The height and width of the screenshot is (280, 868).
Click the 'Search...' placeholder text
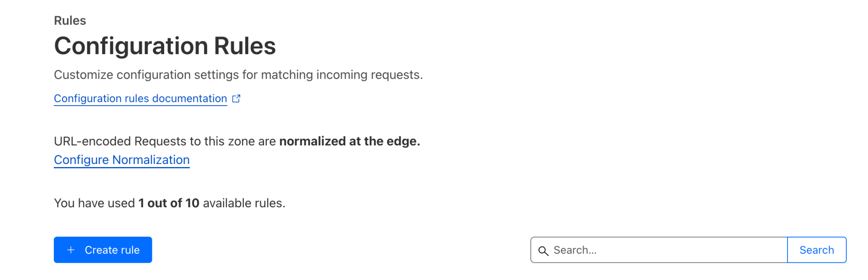pyautogui.click(x=575, y=250)
